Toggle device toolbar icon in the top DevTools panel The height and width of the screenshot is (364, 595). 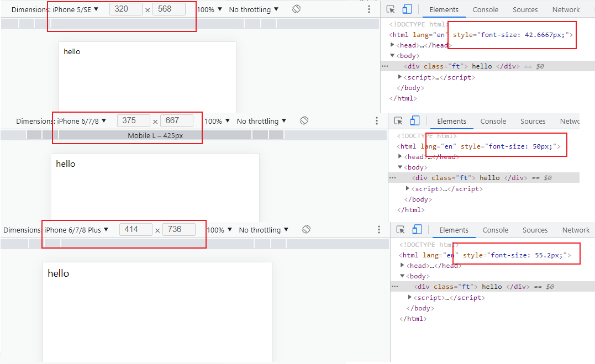(x=407, y=9)
